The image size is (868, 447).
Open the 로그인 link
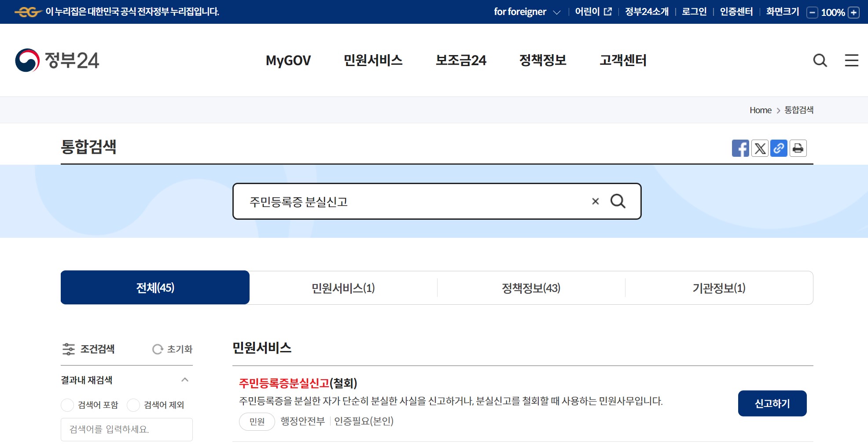(694, 12)
